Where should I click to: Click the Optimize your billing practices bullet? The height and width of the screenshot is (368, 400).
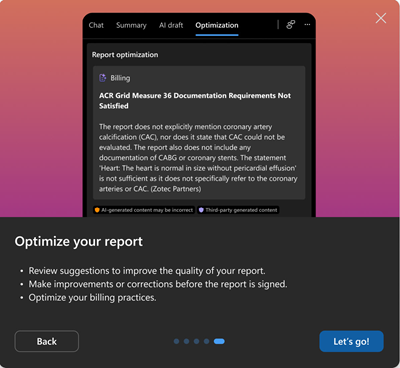(x=92, y=298)
